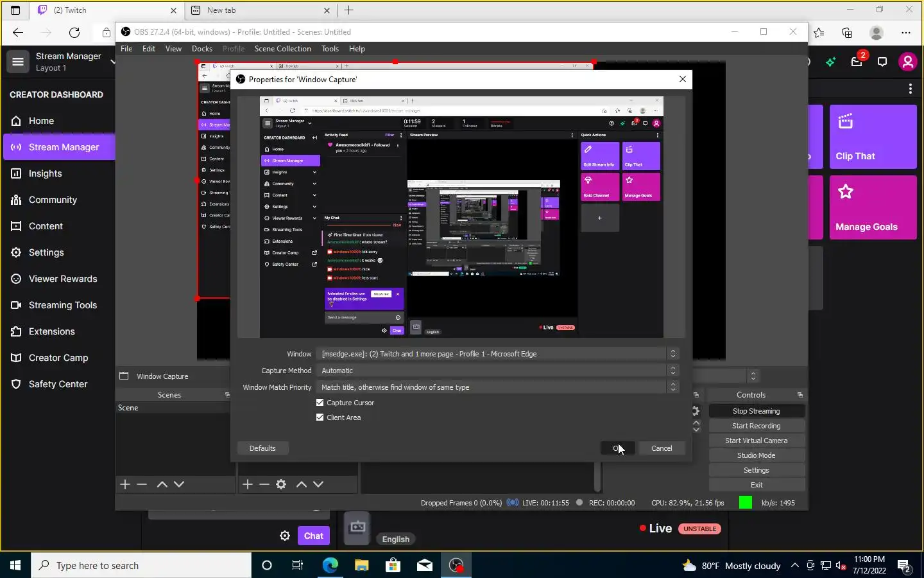The height and width of the screenshot is (578, 924).
Task: Open Mail app from taskbar
Action: pyautogui.click(x=425, y=565)
